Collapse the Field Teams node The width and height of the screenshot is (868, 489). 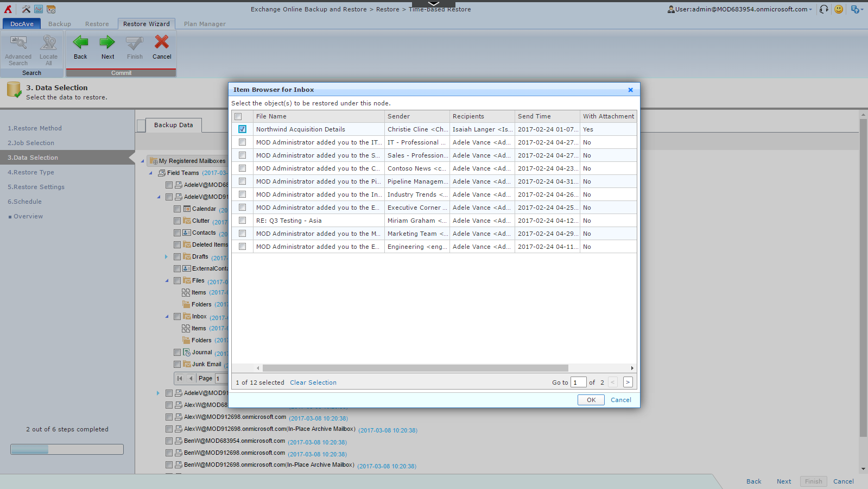pos(151,173)
